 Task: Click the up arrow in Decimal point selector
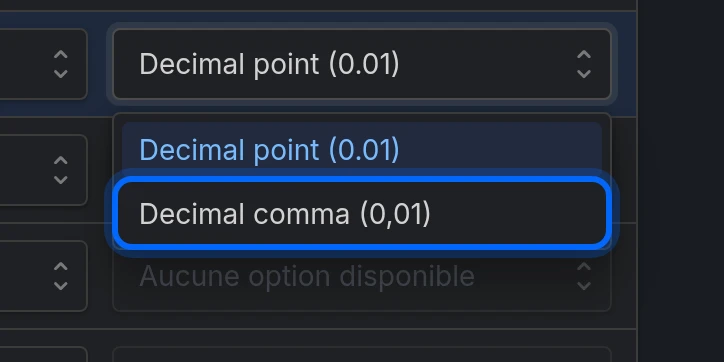coord(584,55)
